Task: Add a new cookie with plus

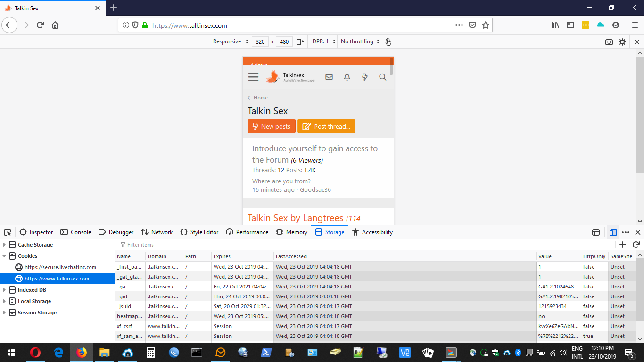Action: click(x=623, y=245)
